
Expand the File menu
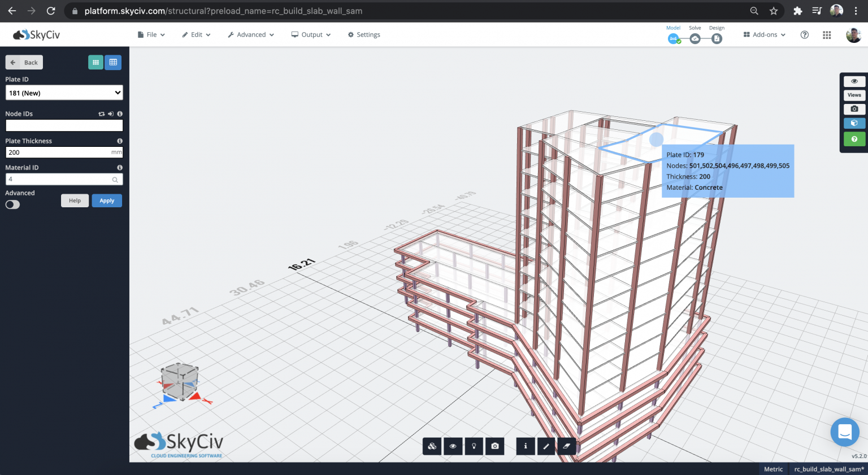(151, 34)
